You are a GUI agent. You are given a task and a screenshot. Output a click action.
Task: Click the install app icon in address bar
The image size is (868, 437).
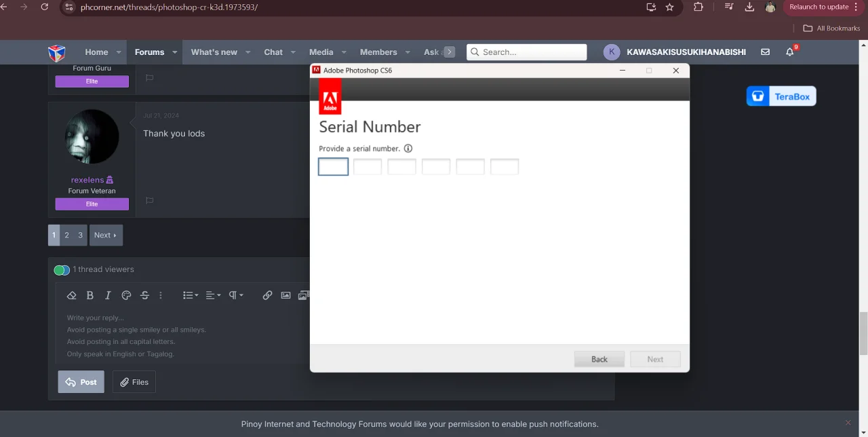[x=651, y=7]
